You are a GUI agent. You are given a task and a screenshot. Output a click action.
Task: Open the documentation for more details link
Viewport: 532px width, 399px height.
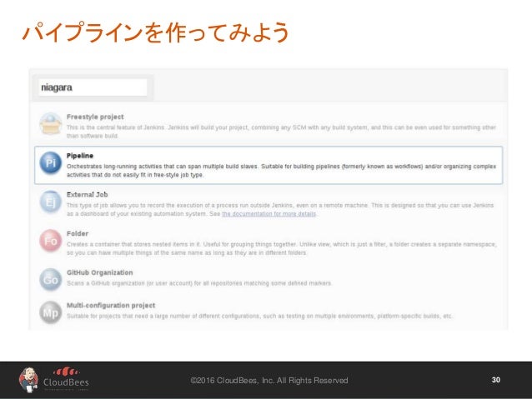(x=269, y=214)
